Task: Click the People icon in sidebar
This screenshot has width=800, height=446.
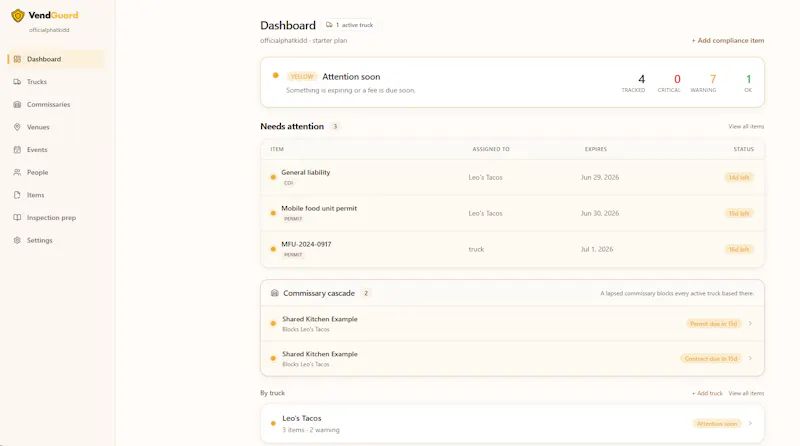Action: [17, 172]
